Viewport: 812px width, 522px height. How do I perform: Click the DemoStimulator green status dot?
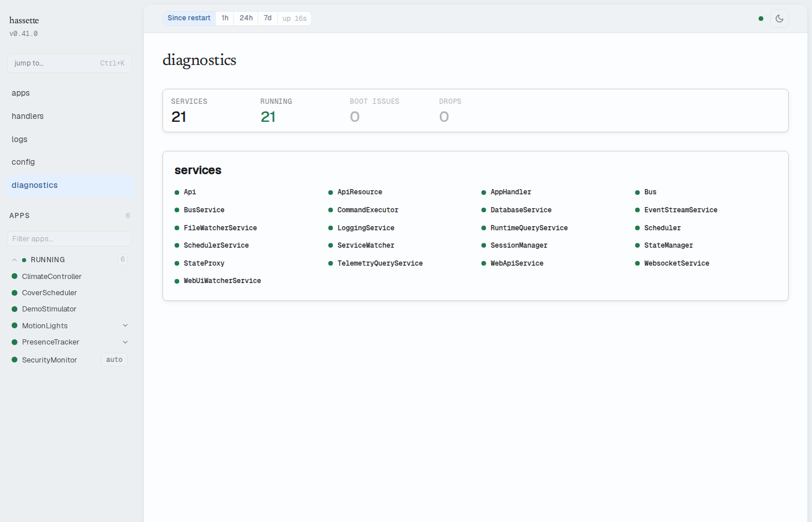pyautogui.click(x=14, y=309)
